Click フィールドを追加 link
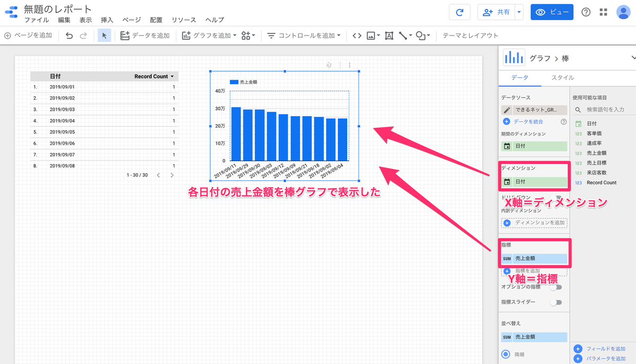This screenshot has width=636, height=364. 606,349
